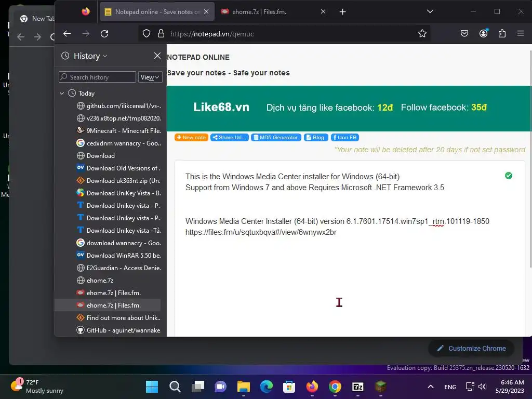Open Download WinRAR 5.50 history entry
Screen dimensions: 532x399
119,256
